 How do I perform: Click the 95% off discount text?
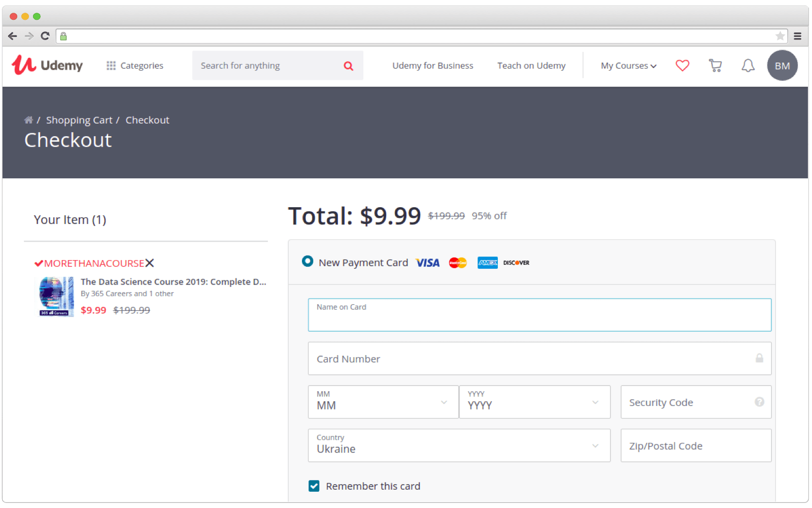tap(489, 216)
